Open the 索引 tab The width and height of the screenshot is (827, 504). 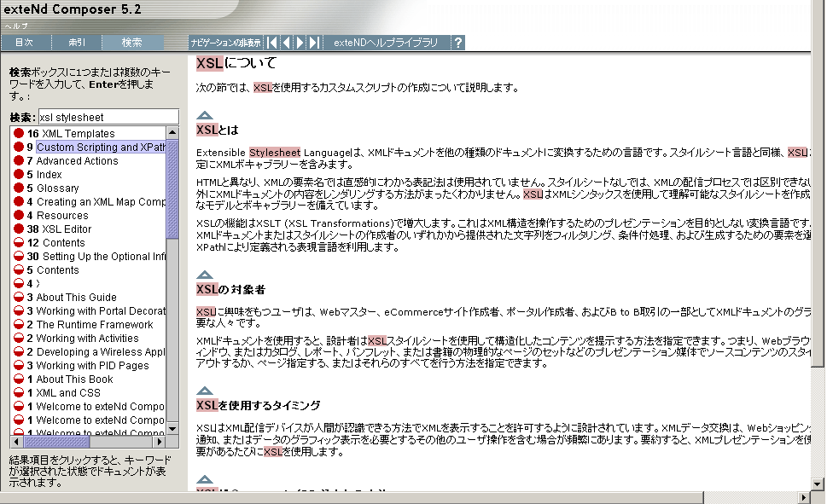point(77,43)
